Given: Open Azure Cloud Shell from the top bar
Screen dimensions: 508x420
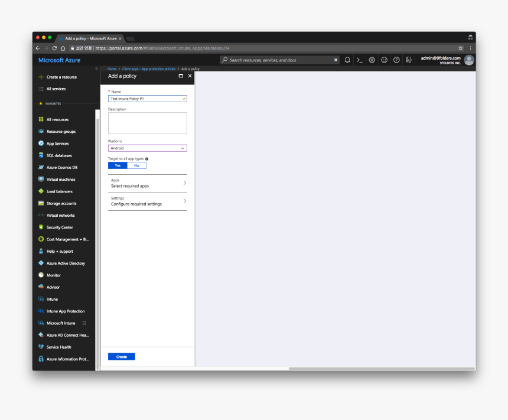Looking at the screenshot, I should [x=359, y=59].
